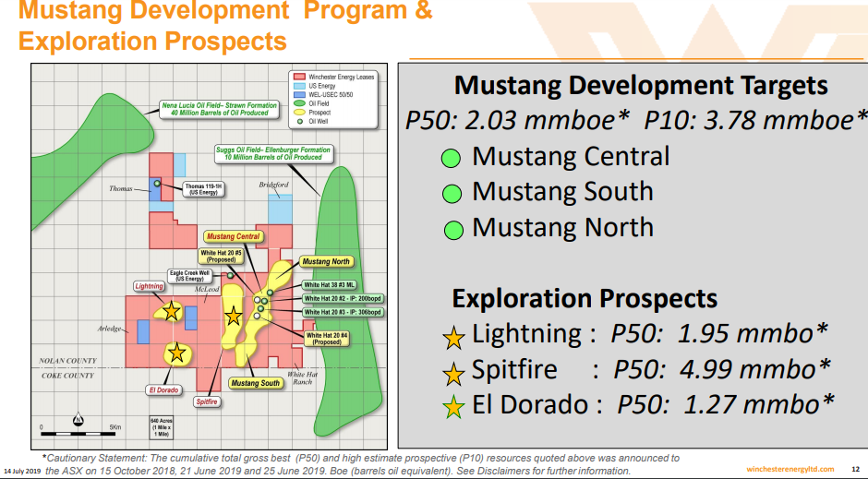Click the star on the El Dorado map prospect
Image resolution: width=868 pixels, height=479 pixels.
[x=176, y=353]
